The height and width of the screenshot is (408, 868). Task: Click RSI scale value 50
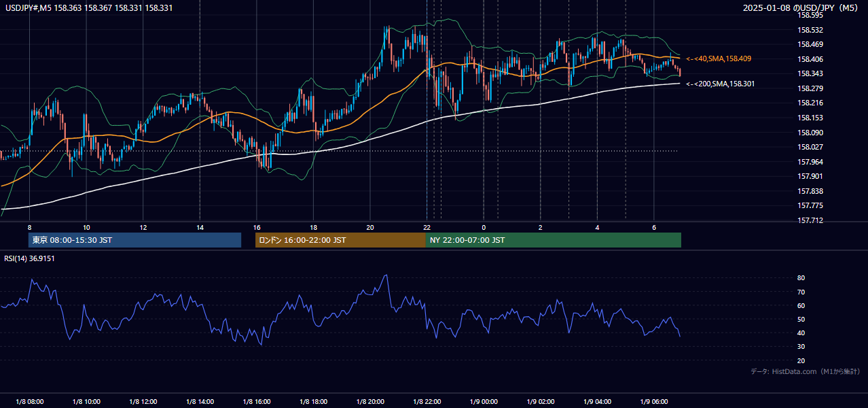click(x=801, y=319)
